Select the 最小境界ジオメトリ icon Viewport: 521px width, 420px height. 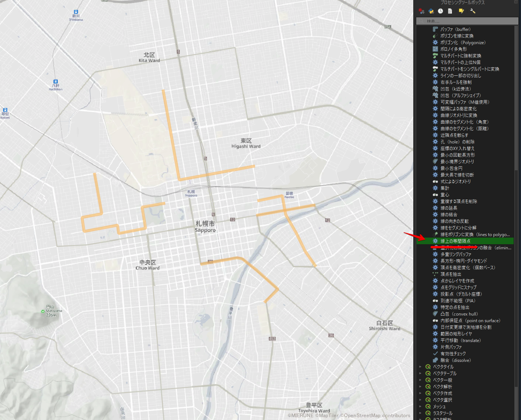click(435, 161)
